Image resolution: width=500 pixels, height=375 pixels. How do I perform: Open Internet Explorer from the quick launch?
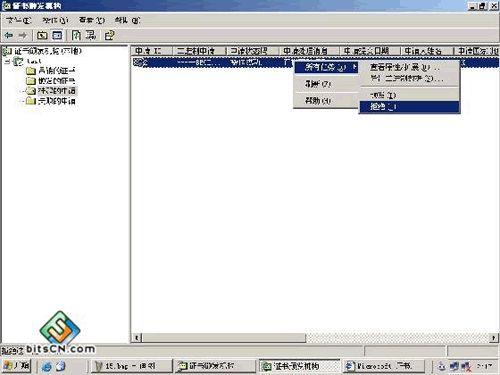coord(47,366)
